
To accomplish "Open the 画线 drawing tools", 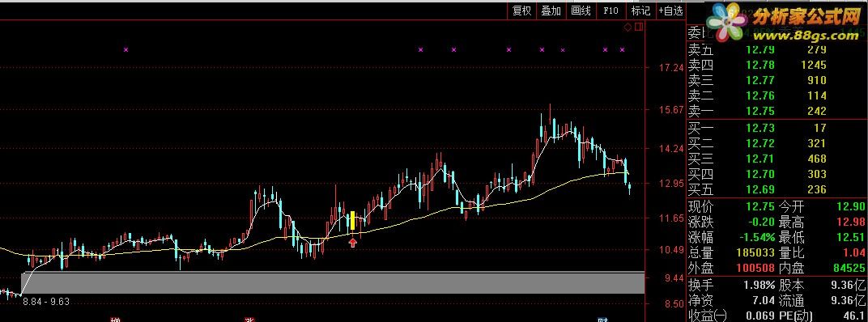I will [x=581, y=11].
